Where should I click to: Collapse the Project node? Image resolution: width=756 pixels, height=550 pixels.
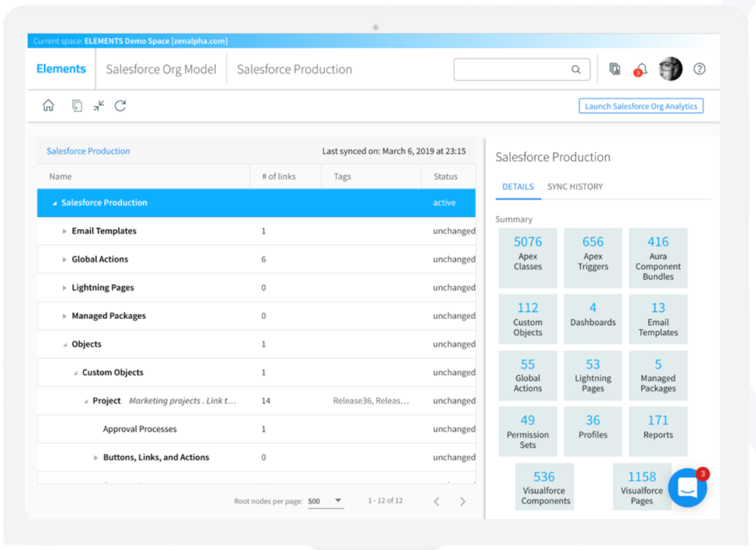pos(86,401)
